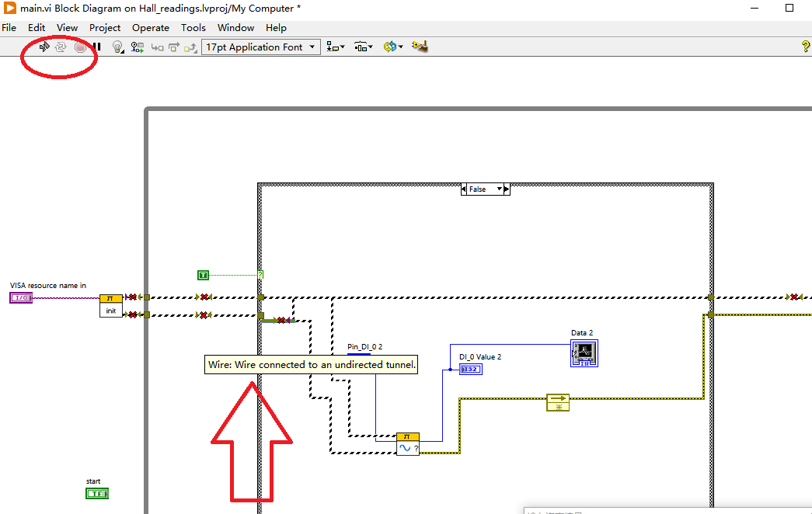Click the broken X on the wire inside the case

coord(281,321)
